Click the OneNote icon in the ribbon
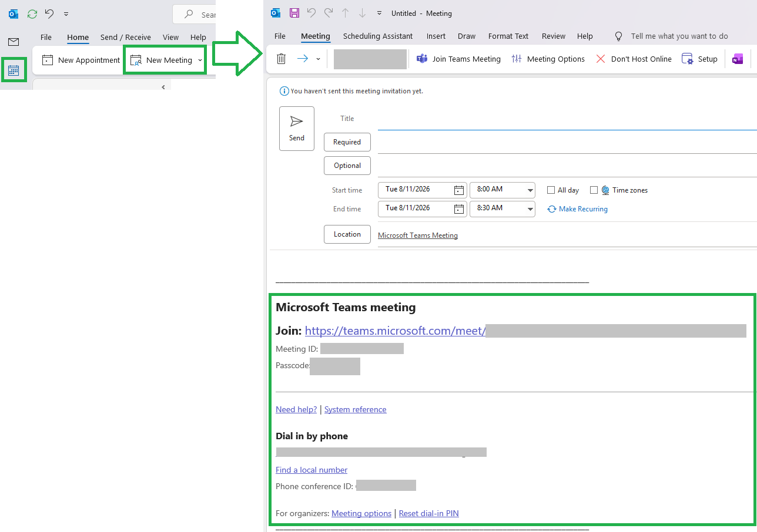Image resolution: width=757 pixels, height=532 pixels. point(738,59)
